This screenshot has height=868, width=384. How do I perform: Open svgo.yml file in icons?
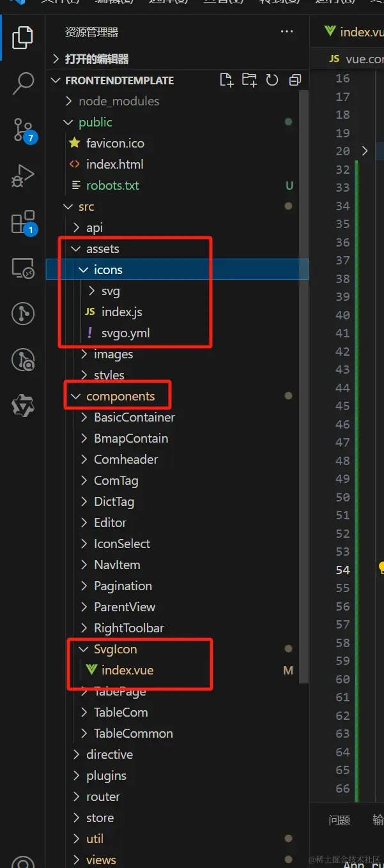pos(125,333)
